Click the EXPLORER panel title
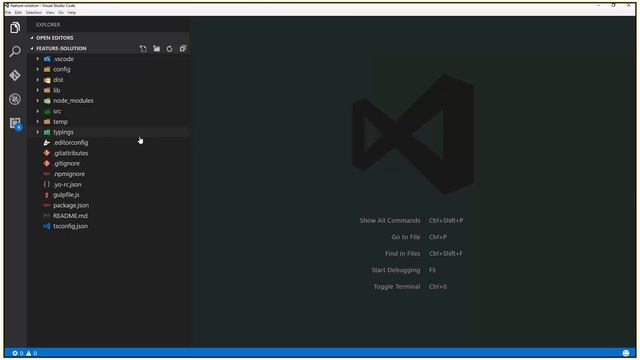Image resolution: width=640 pixels, height=360 pixels. (48, 24)
